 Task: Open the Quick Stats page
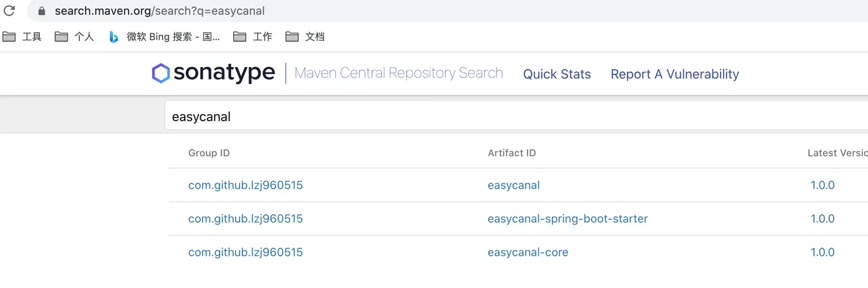557,74
